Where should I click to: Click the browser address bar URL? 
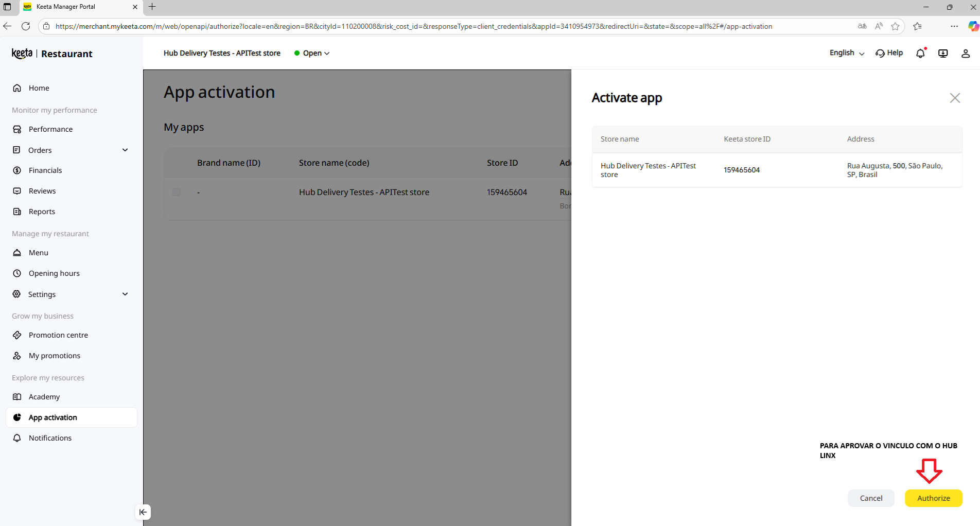(x=414, y=26)
